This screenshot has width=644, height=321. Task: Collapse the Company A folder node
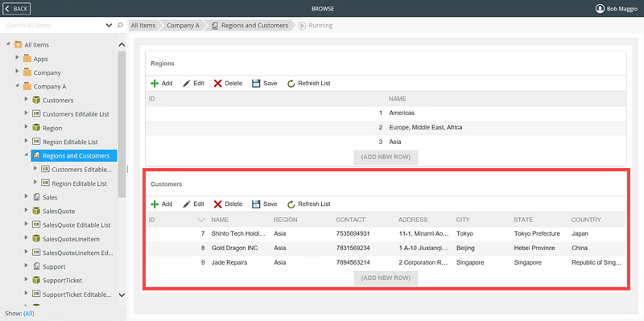tap(17, 86)
